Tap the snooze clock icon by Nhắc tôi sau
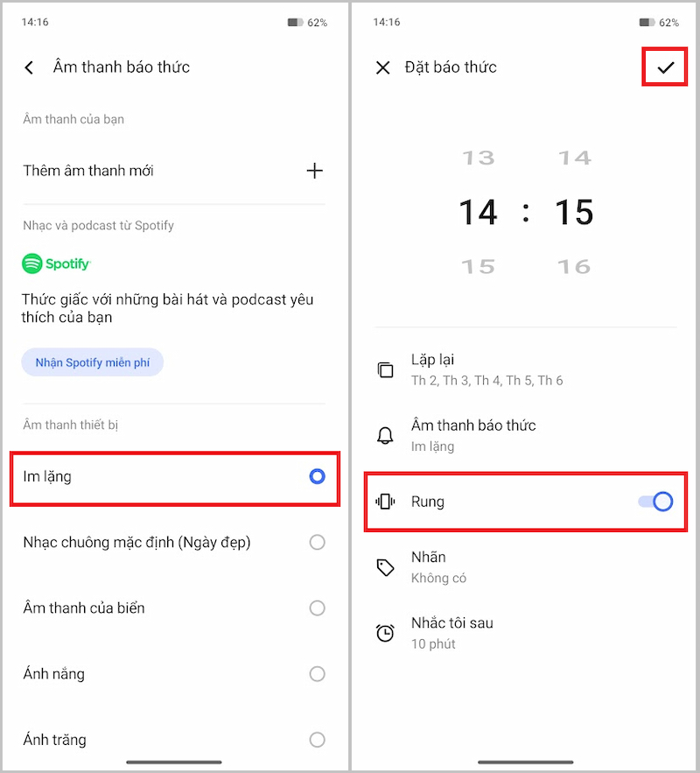 pyautogui.click(x=385, y=633)
